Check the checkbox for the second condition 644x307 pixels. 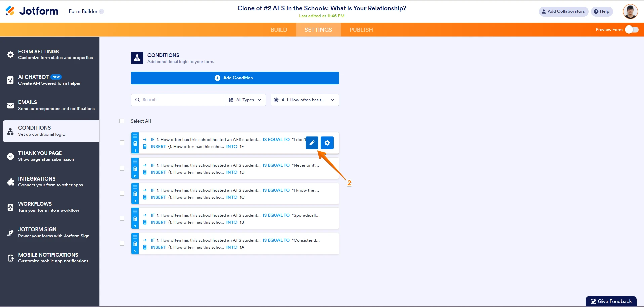click(122, 168)
